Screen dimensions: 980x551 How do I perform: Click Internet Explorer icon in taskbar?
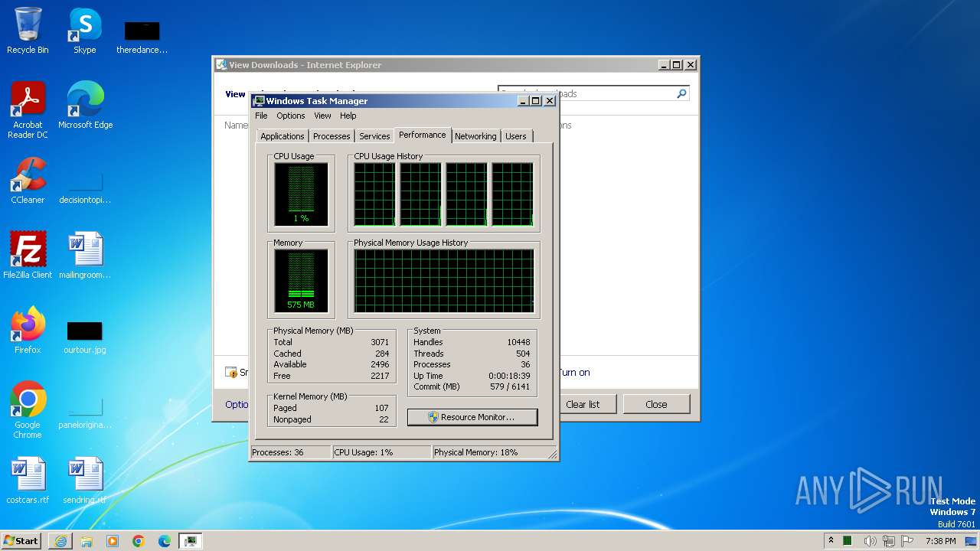(x=60, y=541)
